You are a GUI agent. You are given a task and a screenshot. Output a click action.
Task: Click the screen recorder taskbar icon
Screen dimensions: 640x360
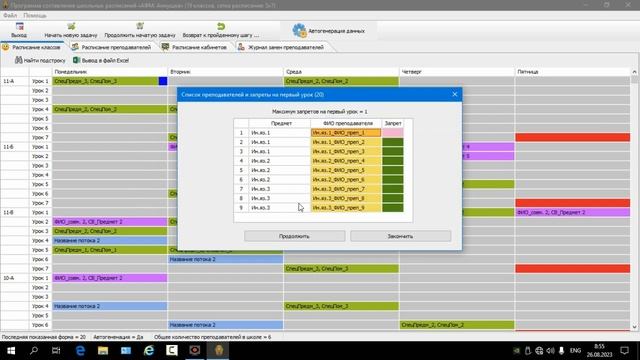tap(195, 351)
